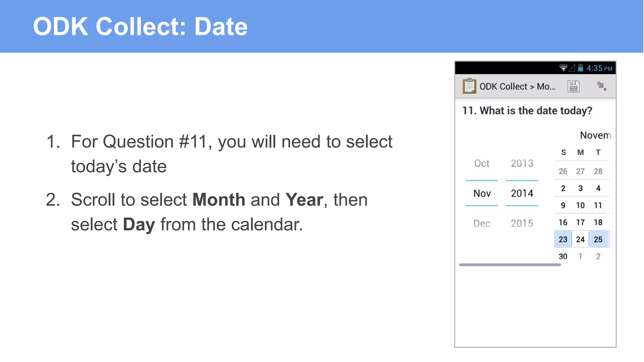Tap the battery status icon
Screen dimensions: 644x362
(x=580, y=68)
